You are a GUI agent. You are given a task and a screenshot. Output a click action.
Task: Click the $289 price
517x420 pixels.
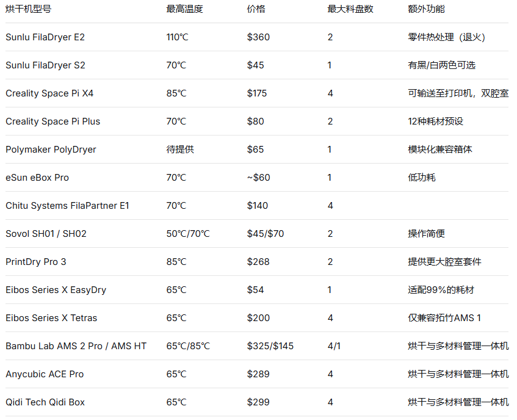coord(258,374)
